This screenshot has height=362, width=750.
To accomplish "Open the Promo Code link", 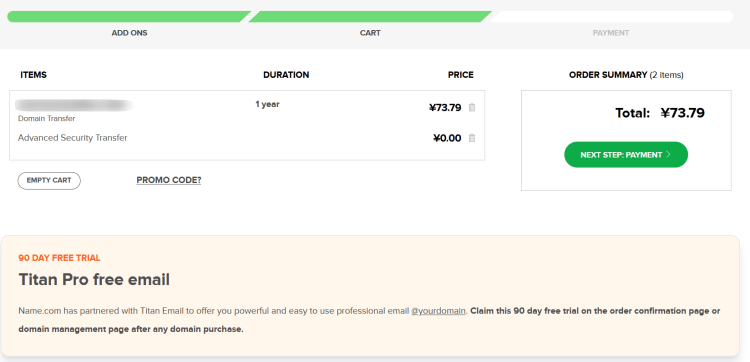I will click(169, 180).
